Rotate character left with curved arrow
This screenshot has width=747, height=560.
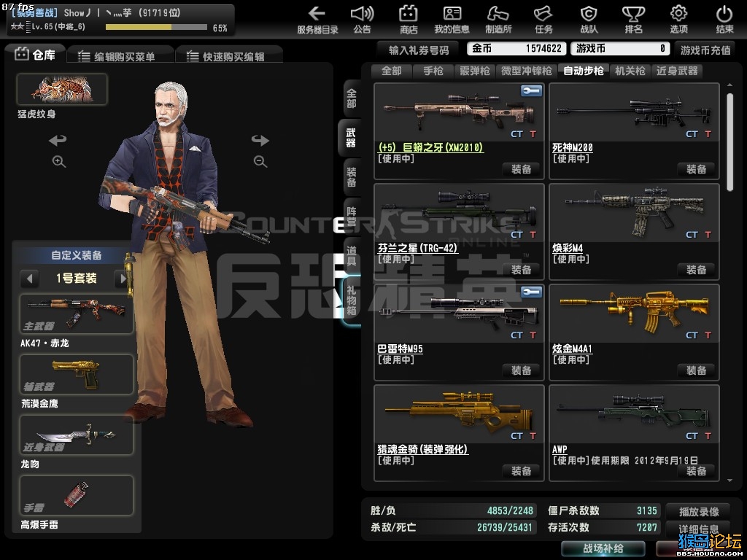pos(58,140)
